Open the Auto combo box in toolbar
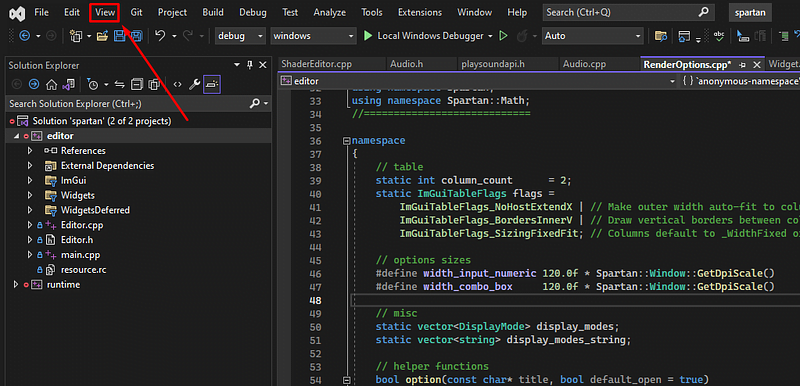800x386 pixels. pyautogui.click(x=592, y=36)
